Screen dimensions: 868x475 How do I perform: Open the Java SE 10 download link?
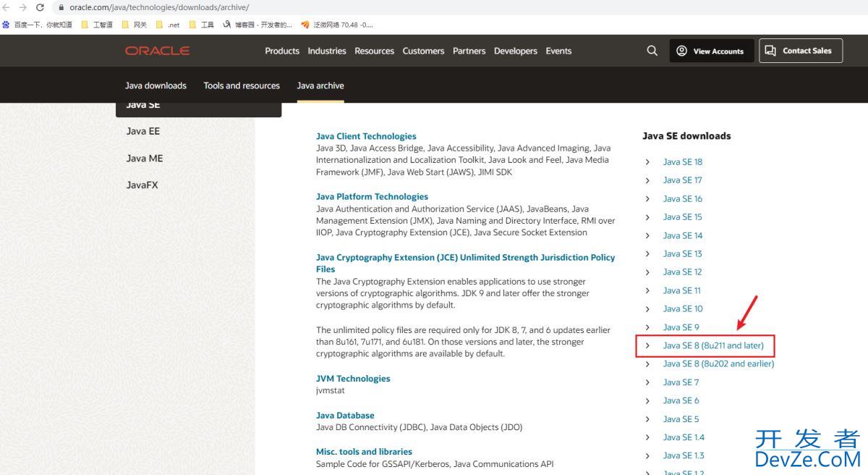click(x=683, y=308)
